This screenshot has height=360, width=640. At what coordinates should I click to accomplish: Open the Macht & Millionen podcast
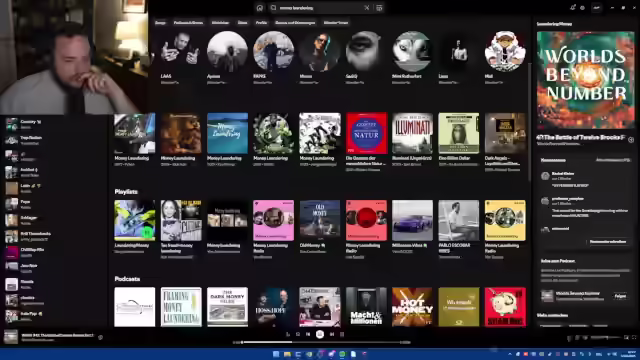click(366, 307)
